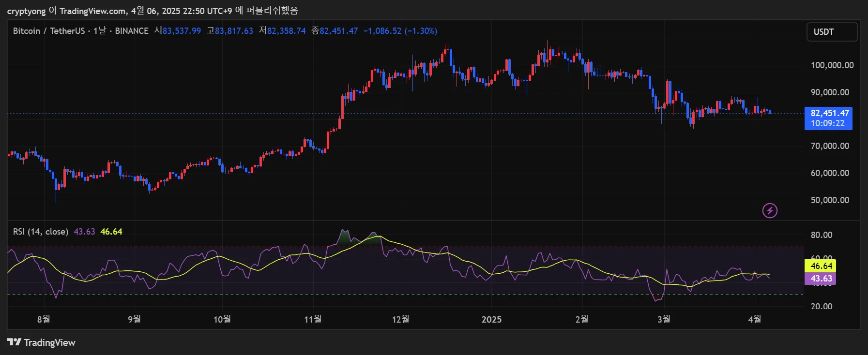Click the cryptyong publisher name

pos(26,11)
